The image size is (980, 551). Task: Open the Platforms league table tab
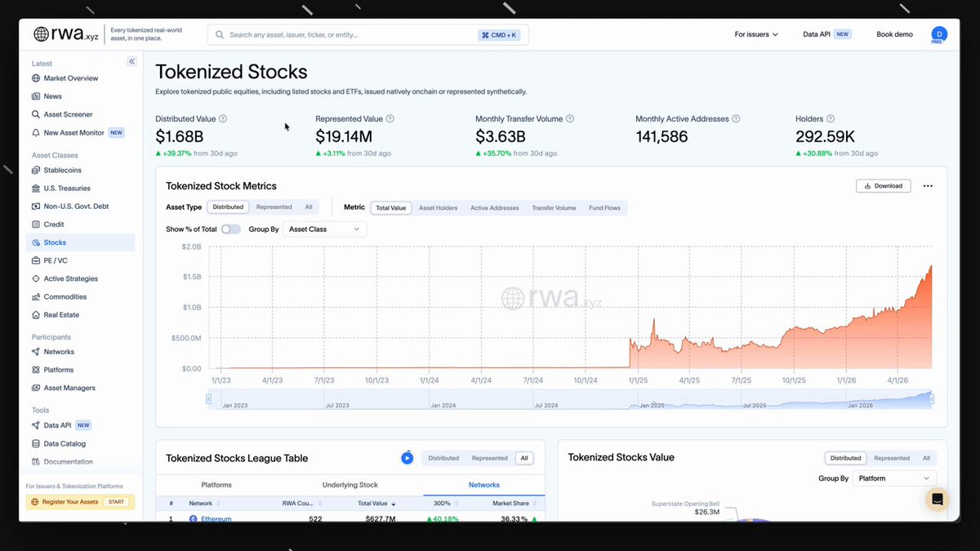[x=216, y=485]
